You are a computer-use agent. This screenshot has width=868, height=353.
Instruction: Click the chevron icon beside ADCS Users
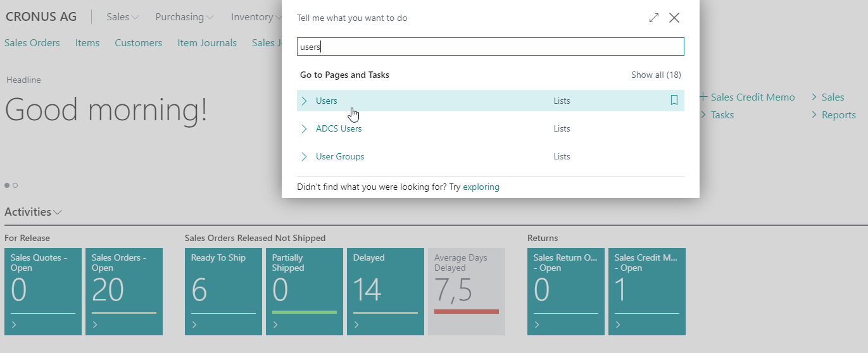coord(305,128)
